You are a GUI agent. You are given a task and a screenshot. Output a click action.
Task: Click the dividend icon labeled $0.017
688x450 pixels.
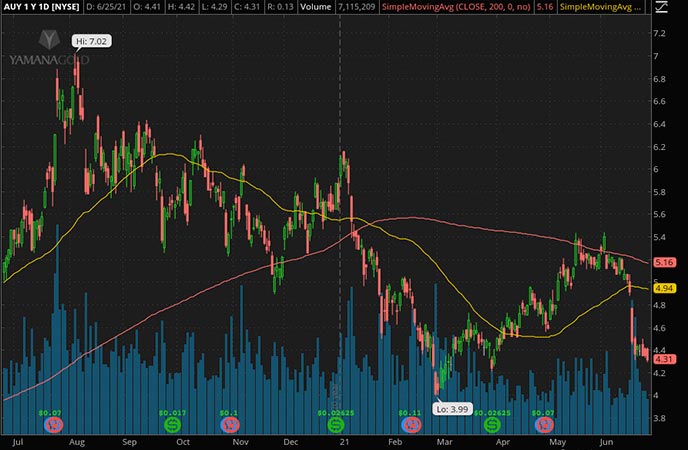(x=172, y=425)
